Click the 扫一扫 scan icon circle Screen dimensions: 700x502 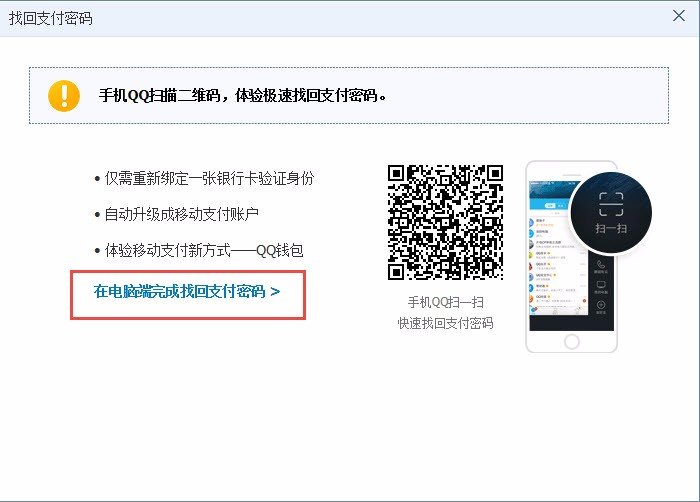(x=611, y=213)
